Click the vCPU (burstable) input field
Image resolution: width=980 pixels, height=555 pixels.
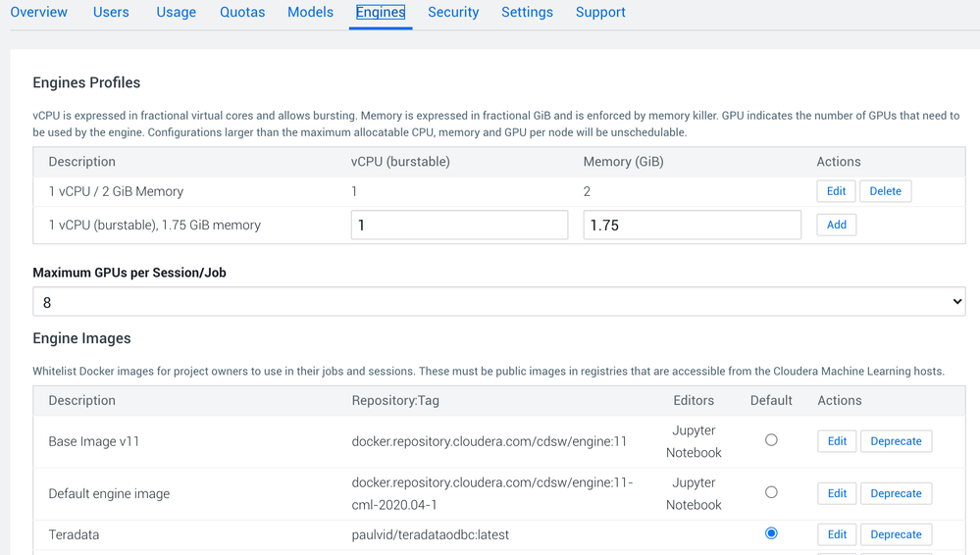(459, 225)
